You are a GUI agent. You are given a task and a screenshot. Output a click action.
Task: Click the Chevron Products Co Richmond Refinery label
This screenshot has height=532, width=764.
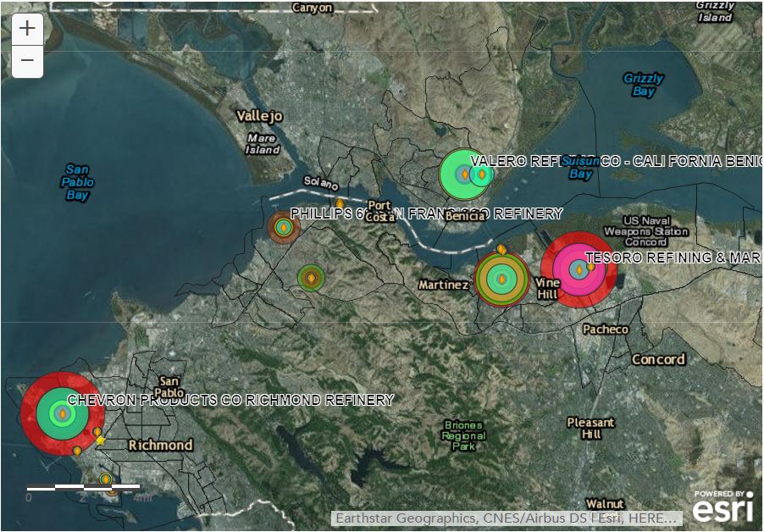coord(230,400)
